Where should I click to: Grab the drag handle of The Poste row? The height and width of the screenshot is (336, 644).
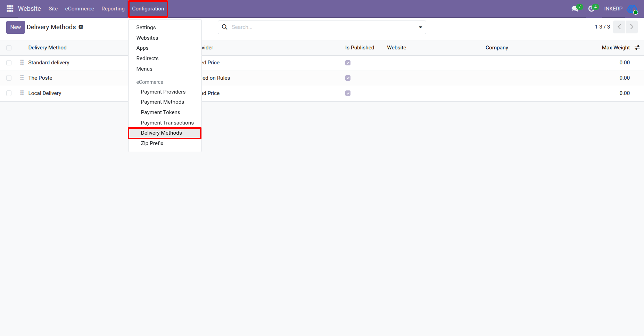(x=22, y=78)
